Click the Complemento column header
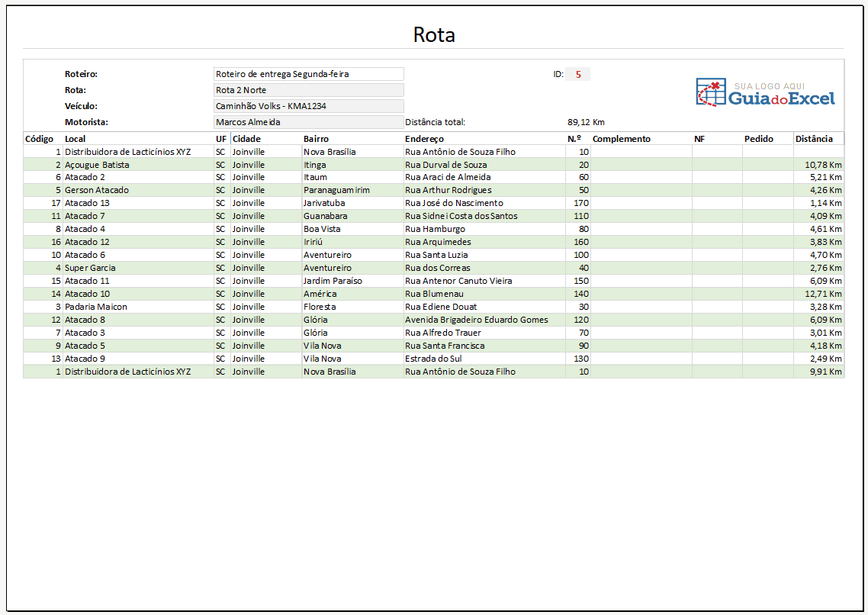 621,139
